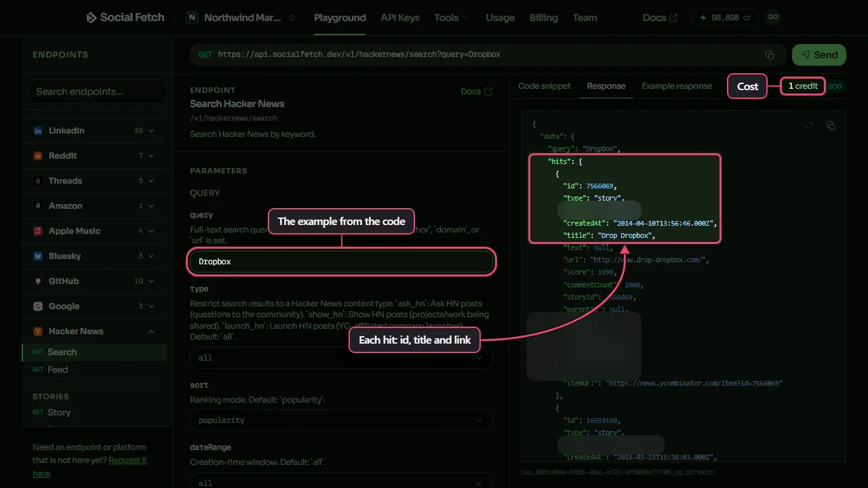The height and width of the screenshot is (488, 868).
Task: Click the /v1/hackernews/search path text
Action: pos(233,118)
